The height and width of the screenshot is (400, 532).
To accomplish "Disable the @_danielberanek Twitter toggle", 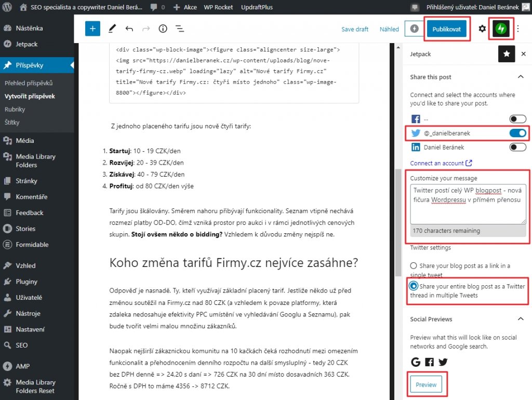I will [x=517, y=133].
